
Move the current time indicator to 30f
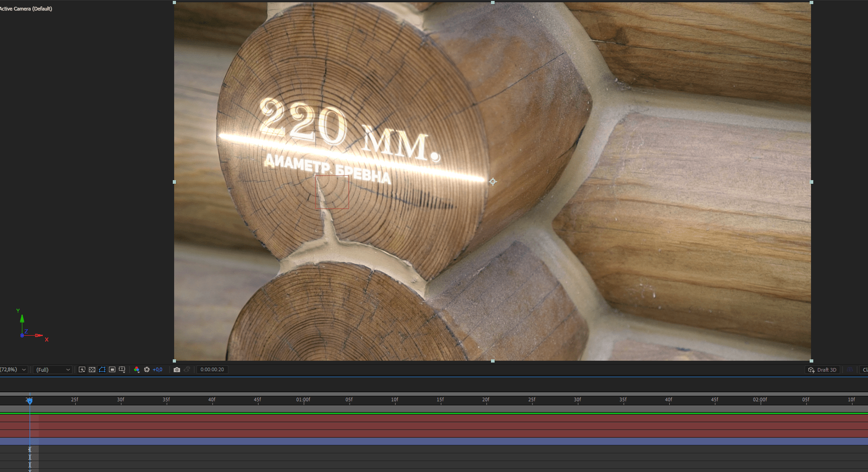pos(120,401)
